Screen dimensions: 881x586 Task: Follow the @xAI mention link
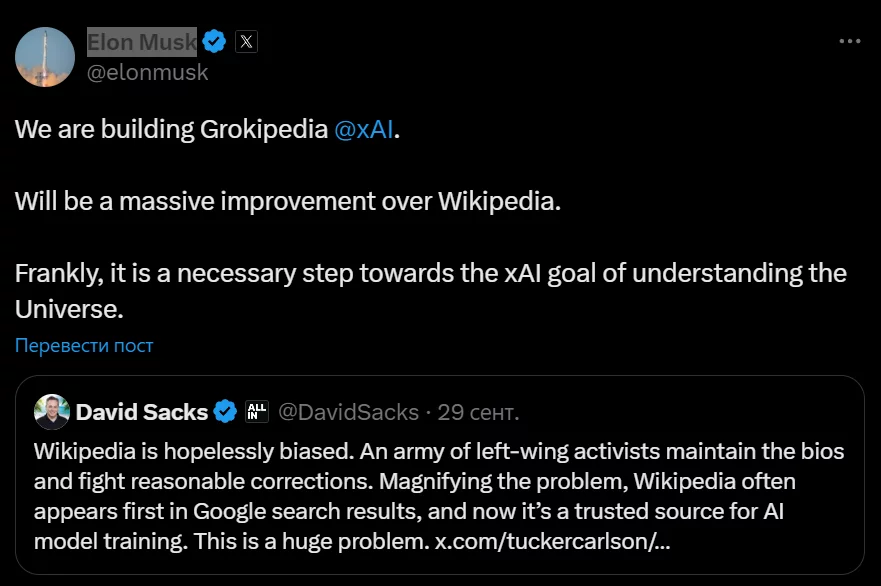tap(363, 130)
